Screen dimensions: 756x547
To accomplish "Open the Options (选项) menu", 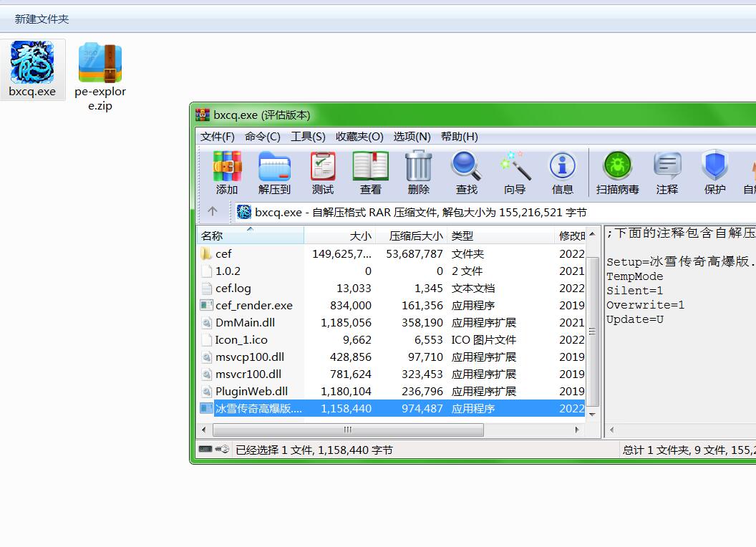I will click(x=412, y=137).
